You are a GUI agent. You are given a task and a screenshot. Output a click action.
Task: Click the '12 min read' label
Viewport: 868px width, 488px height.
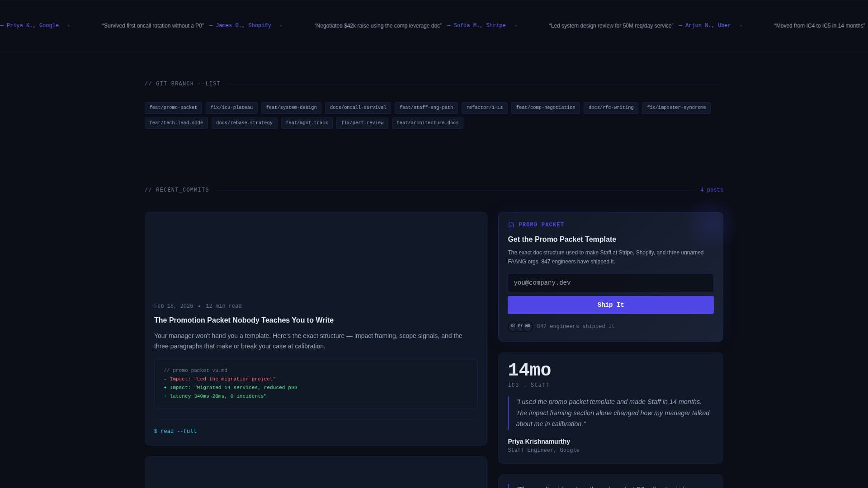click(x=224, y=306)
